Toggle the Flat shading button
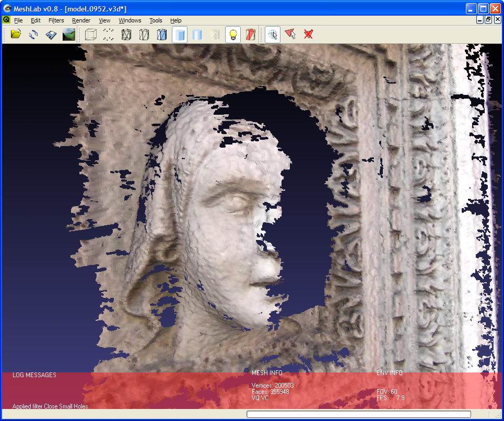The width and height of the screenshot is (504, 421). (180, 35)
